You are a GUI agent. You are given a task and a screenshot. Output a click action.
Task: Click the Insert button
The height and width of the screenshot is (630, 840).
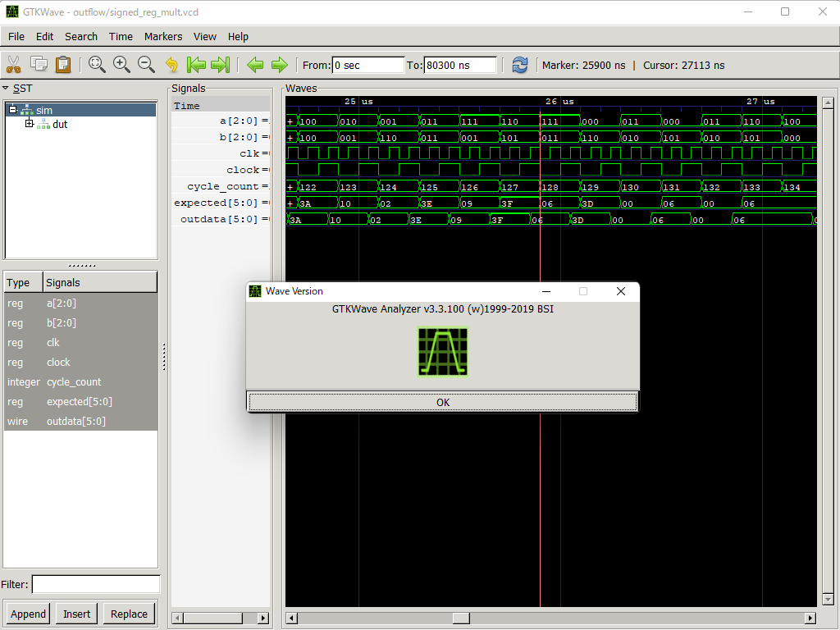pos(76,614)
